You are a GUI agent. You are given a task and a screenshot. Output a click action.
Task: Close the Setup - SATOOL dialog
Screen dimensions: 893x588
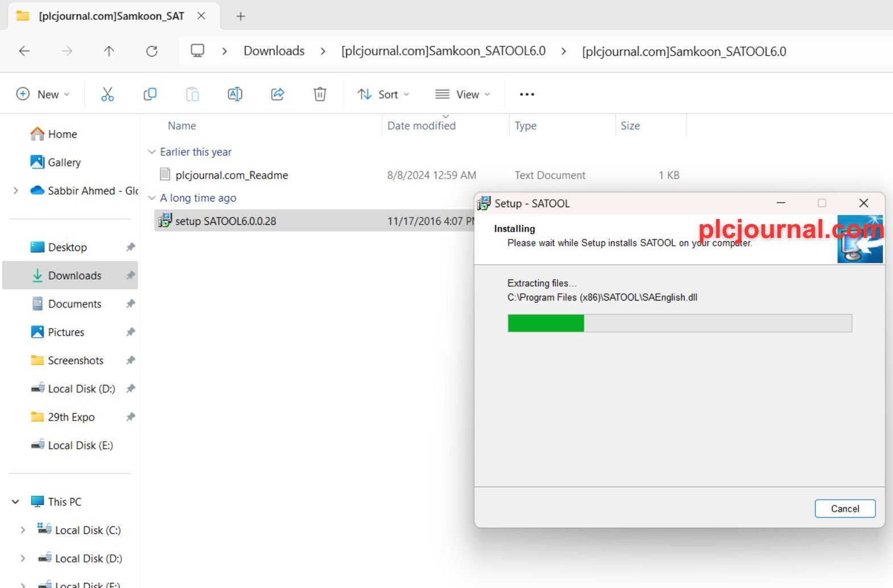click(x=863, y=203)
